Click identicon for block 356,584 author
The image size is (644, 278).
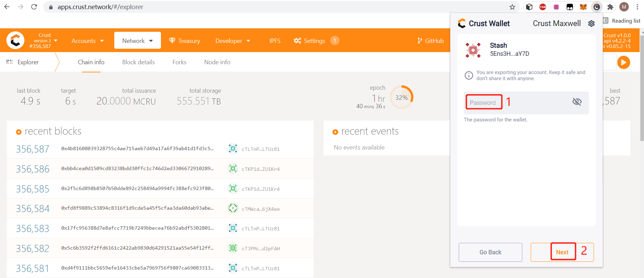coord(233,208)
